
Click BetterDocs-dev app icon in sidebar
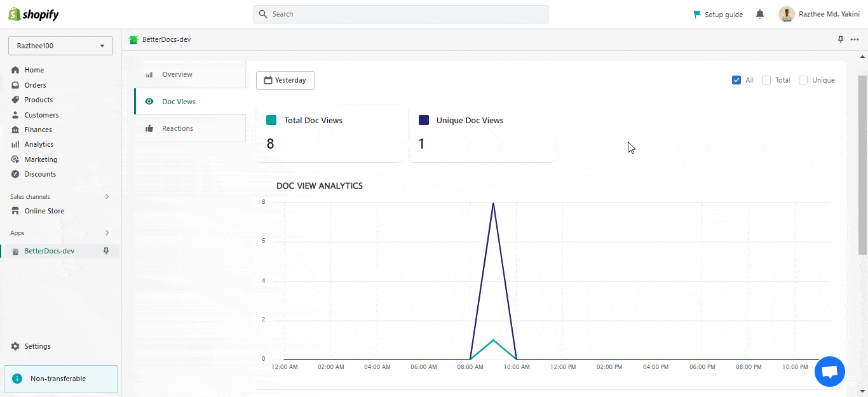(x=15, y=252)
